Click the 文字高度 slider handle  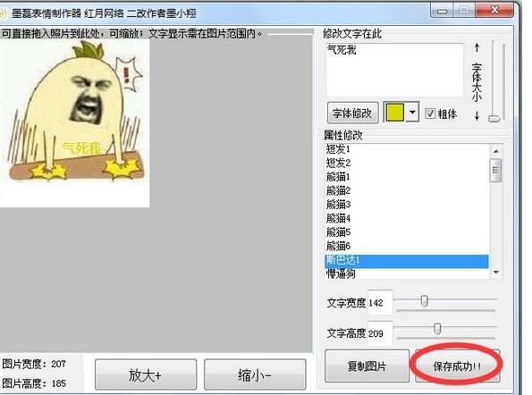coord(437,329)
